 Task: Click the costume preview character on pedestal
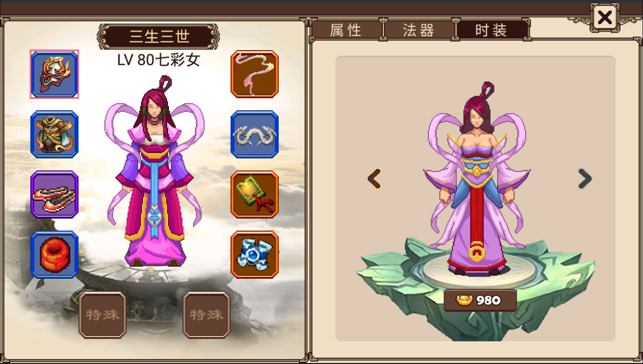click(475, 178)
